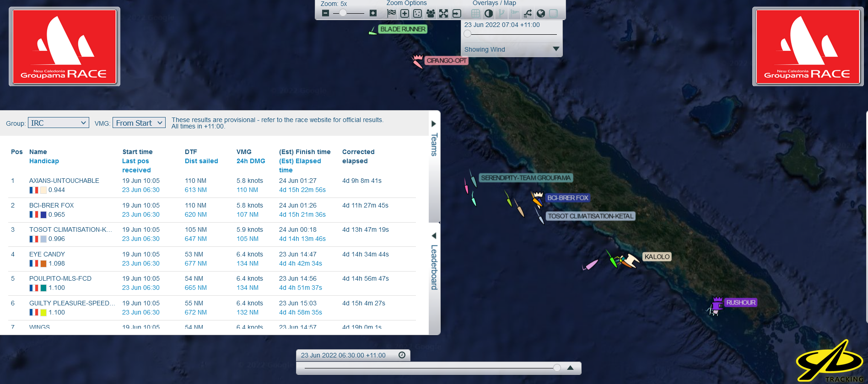Open the Group IRC dropdown

[x=59, y=123]
